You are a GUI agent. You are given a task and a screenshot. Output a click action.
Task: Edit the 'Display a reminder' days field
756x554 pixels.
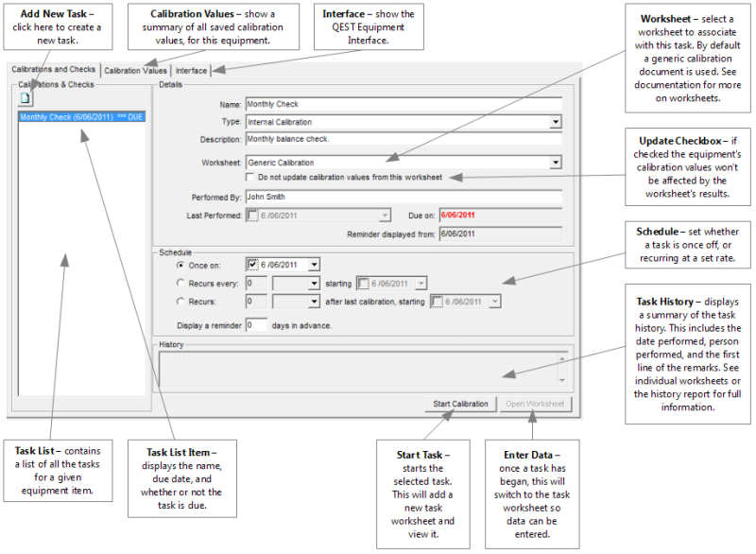tap(258, 326)
